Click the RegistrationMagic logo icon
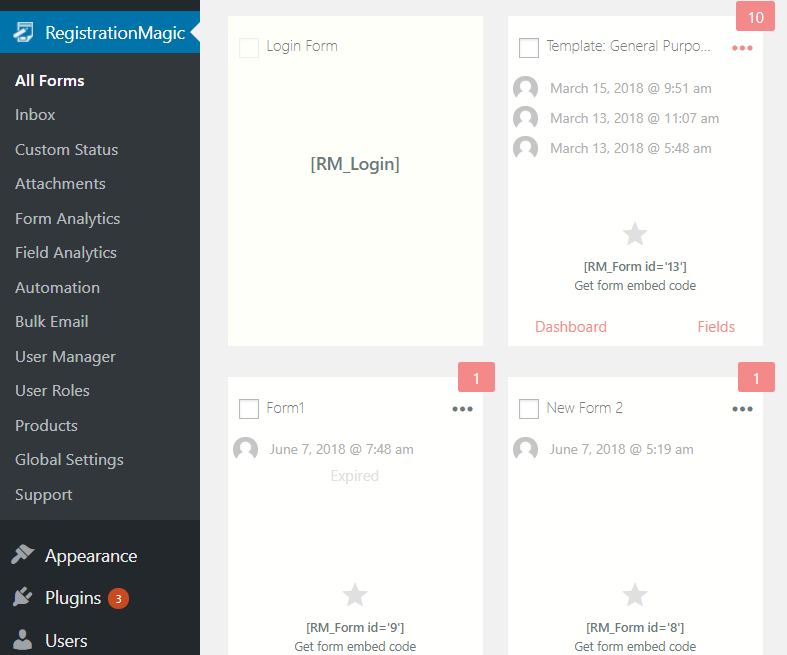This screenshot has height=655, width=787. [23, 32]
